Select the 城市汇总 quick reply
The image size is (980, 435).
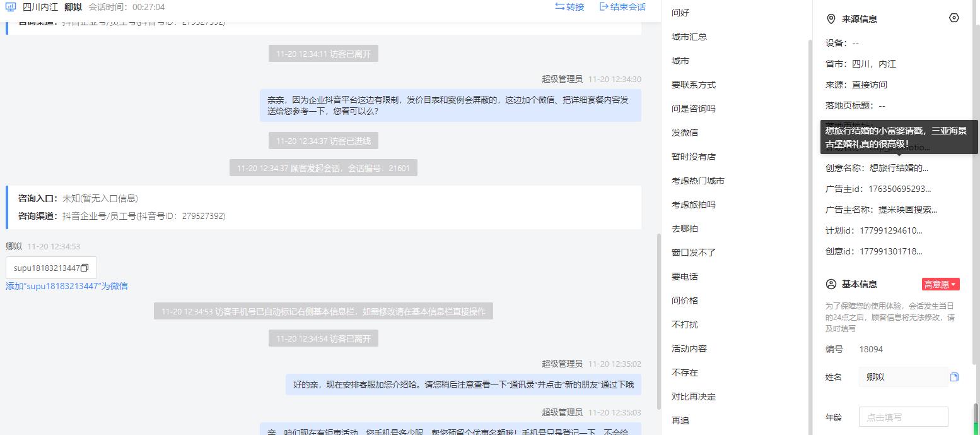[x=689, y=37]
